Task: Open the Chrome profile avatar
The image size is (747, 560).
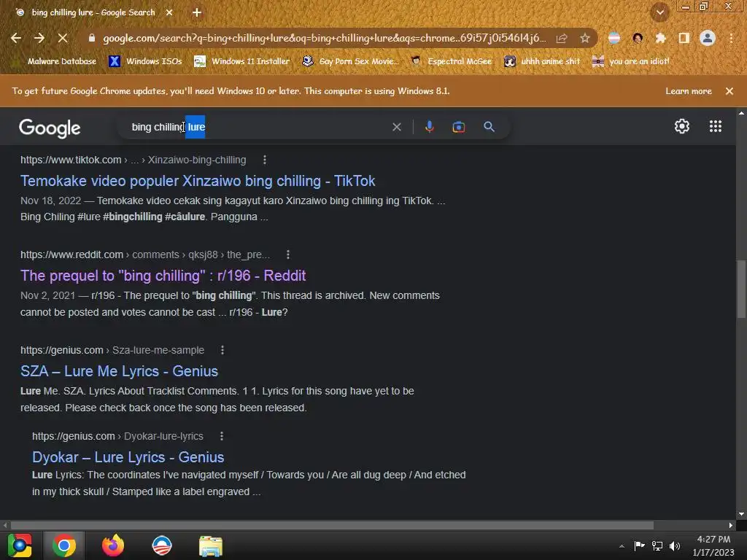Action: click(708, 38)
